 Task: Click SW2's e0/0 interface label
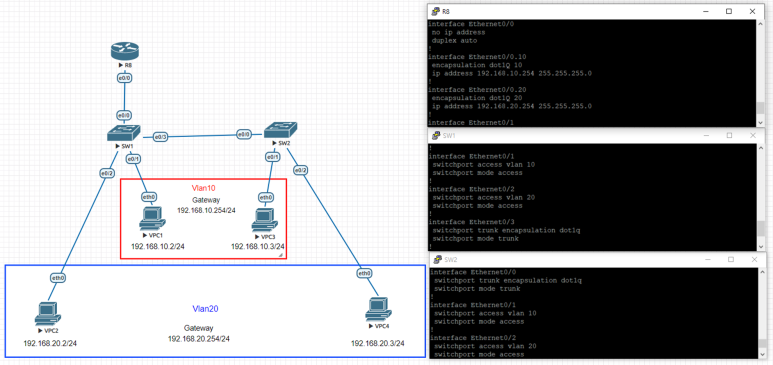[244, 134]
